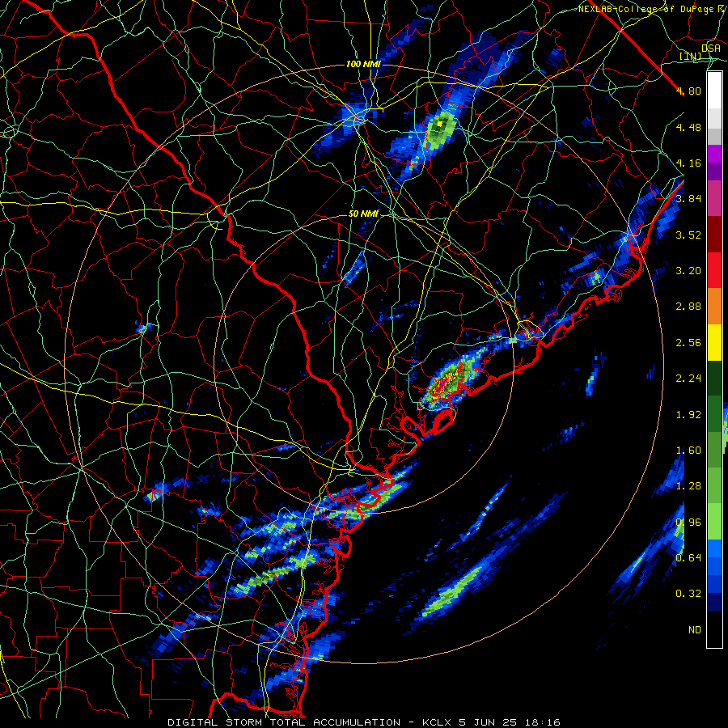Pick the bright red legend swatch

tap(714, 271)
